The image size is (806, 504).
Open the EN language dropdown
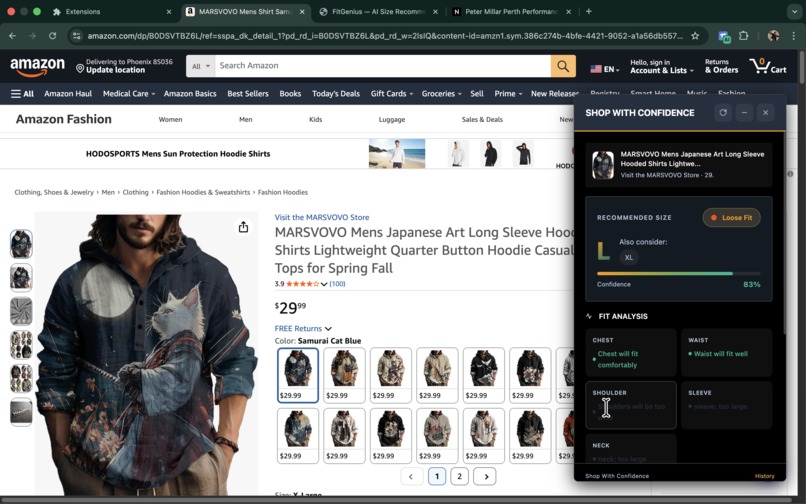pos(604,69)
